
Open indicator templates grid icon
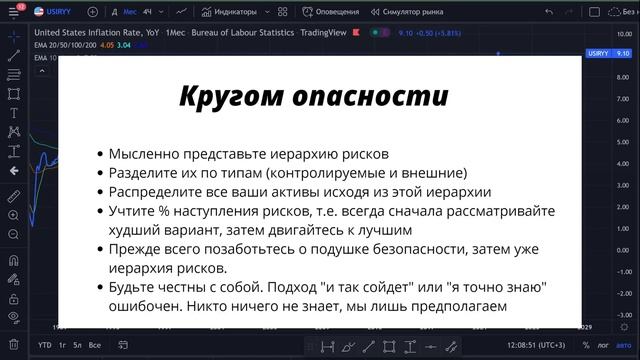[x=282, y=12]
